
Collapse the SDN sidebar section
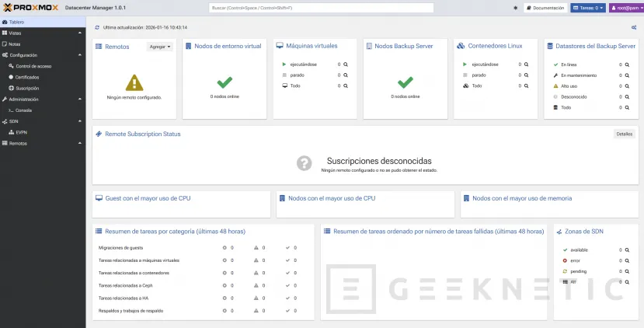coord(80,122)
